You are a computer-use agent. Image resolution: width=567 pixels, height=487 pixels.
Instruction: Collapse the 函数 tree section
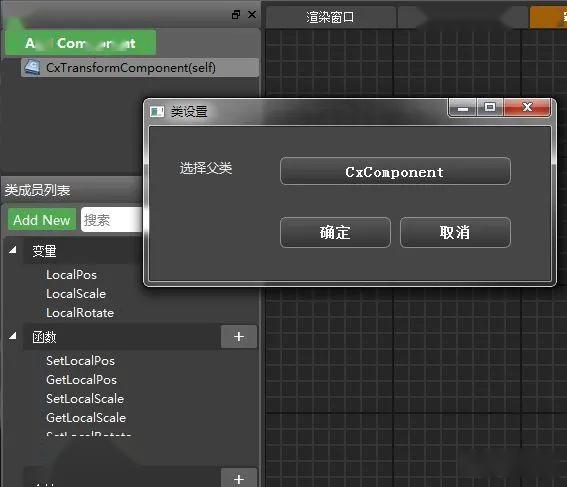pos(13,336)
